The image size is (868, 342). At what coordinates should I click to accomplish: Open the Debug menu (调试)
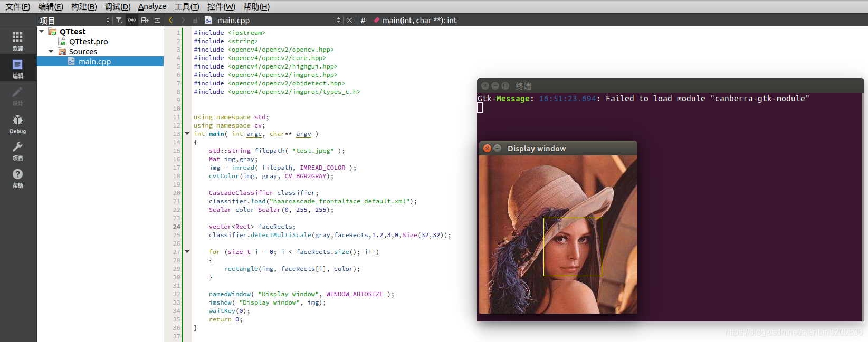pyautogui.click(x=117, y=6)
